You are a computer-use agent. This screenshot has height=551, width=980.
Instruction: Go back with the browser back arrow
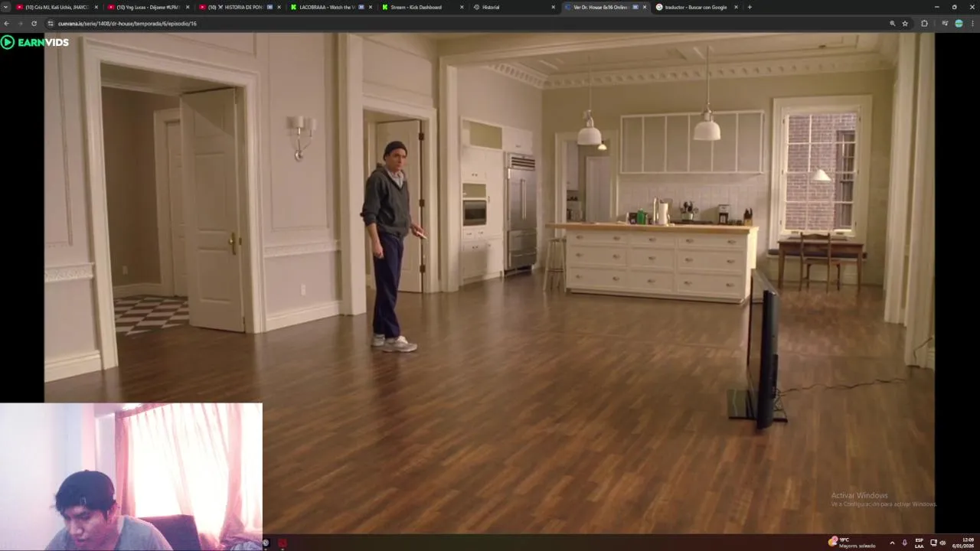coord(6,24)
